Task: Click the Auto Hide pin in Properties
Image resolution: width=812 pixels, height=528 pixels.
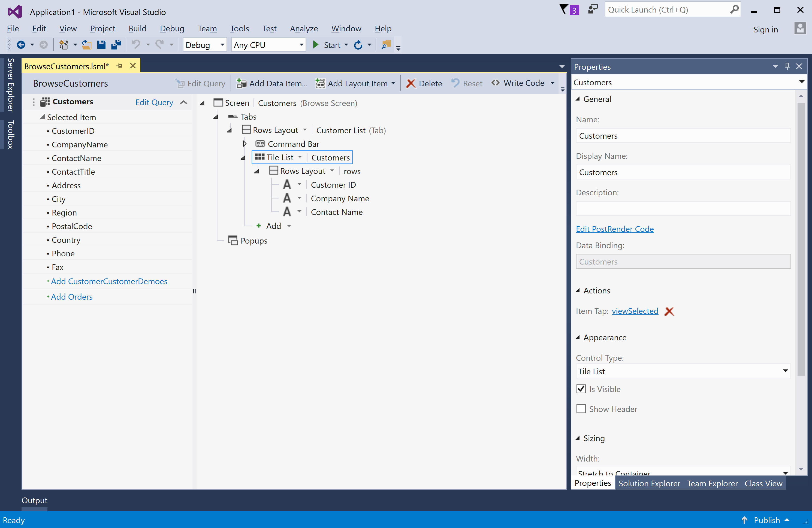Action: tap(787, 66)
